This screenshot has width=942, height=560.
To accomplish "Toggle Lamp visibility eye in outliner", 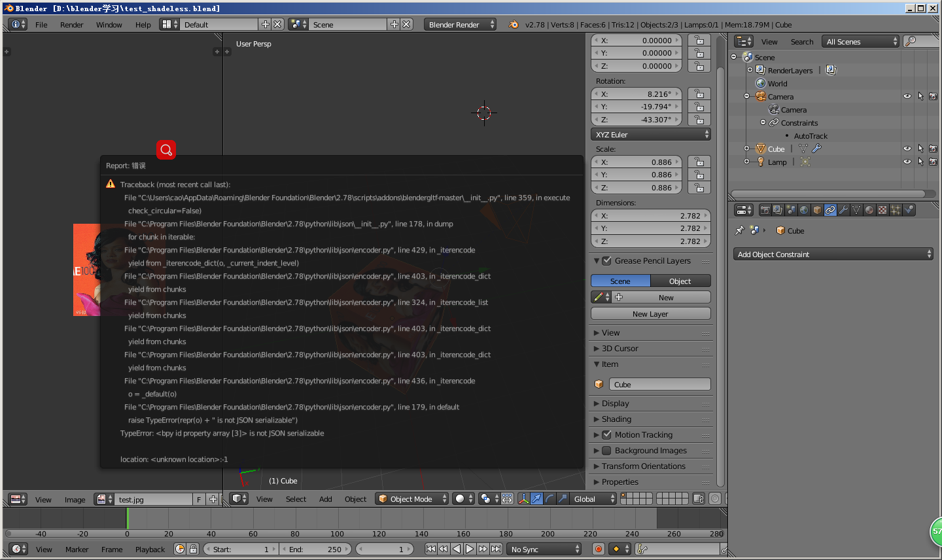I will coord(907,162).
